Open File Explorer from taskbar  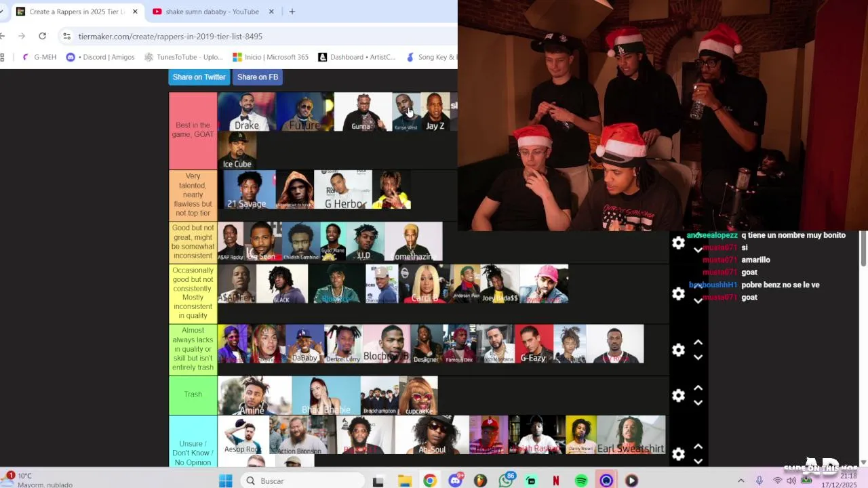click(404, 481)
